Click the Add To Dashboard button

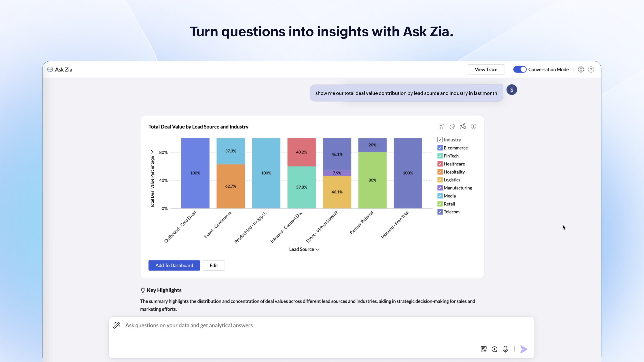click(174, 265)
